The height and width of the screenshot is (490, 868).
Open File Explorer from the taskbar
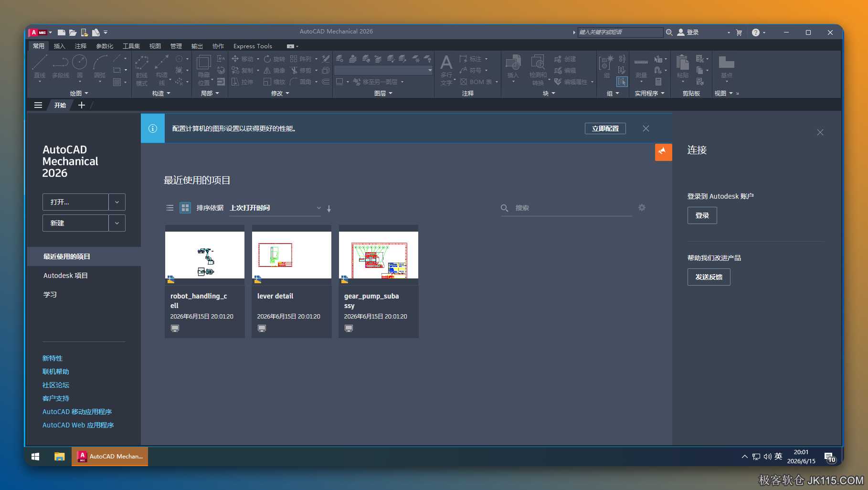(x=59, y=457)
